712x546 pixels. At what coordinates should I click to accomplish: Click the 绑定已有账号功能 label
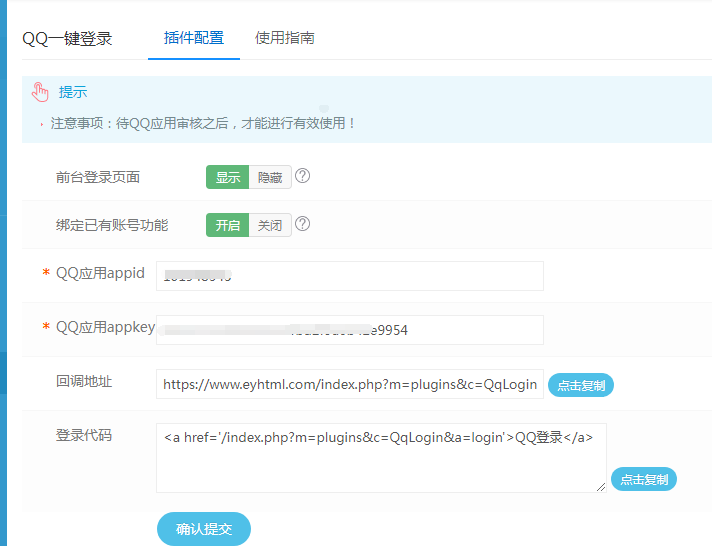tap(112, 225)
